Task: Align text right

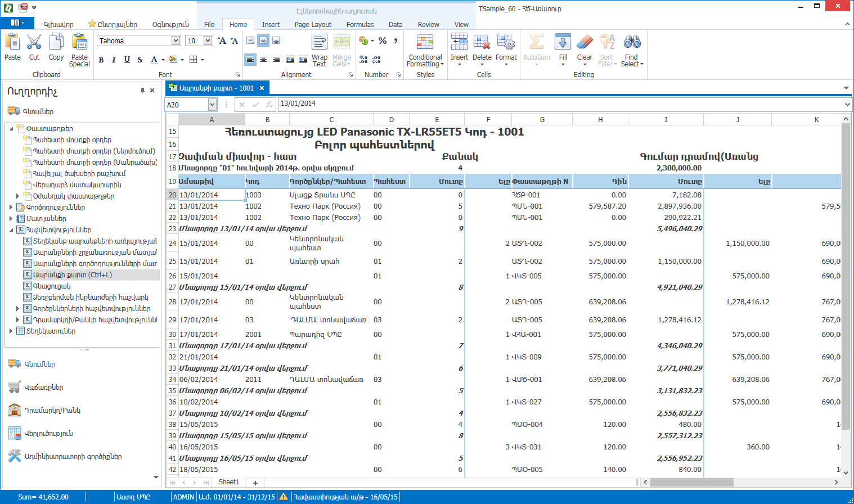Action: click(x=276, y=60)
